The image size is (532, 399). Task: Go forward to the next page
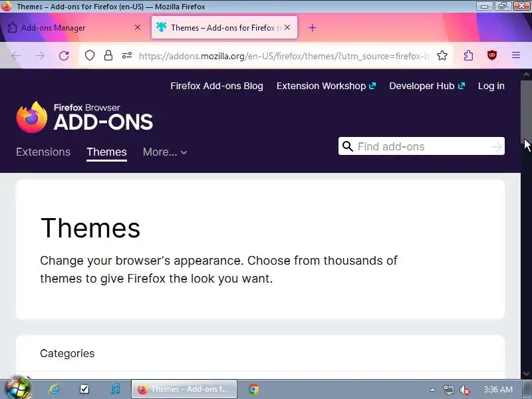click(x=40, y=55)
